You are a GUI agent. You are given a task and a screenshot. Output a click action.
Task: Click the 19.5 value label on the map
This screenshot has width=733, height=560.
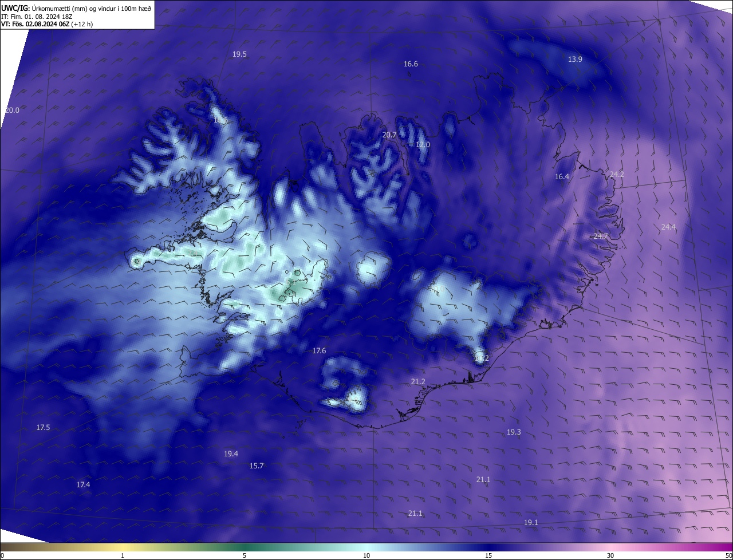pos(239,54)
